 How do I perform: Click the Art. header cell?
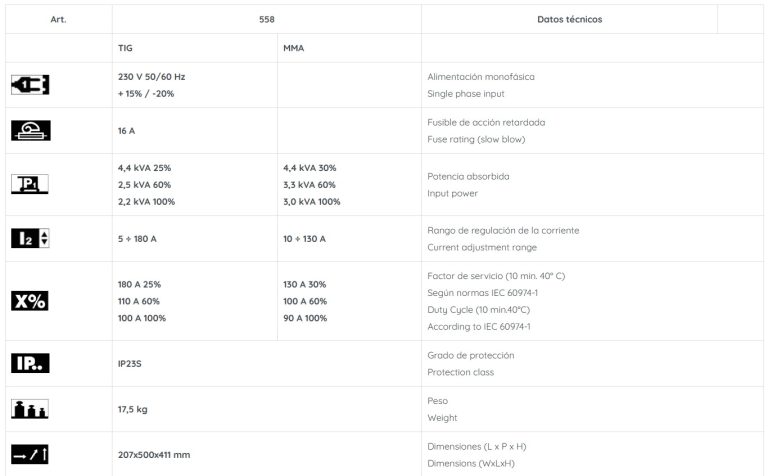(x=58, y=19)
